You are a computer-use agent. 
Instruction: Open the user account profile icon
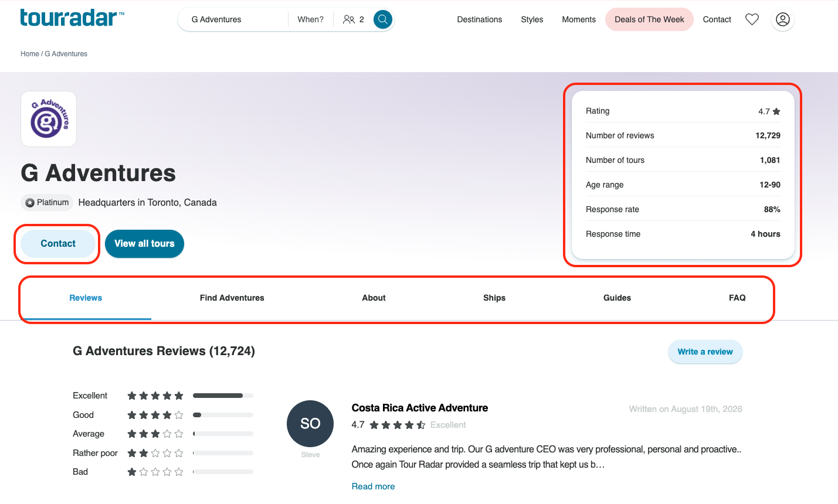pos(782,19)
